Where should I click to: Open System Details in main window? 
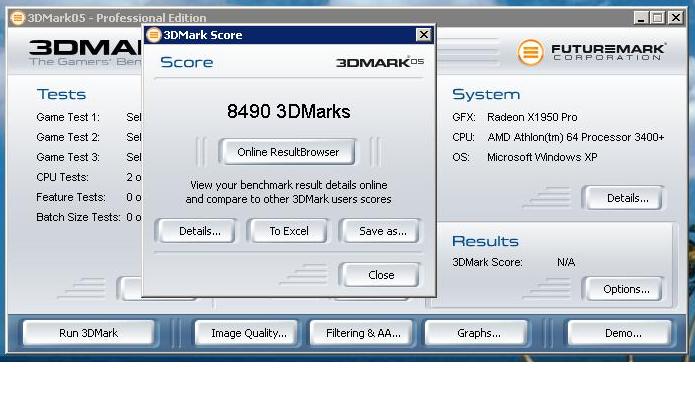click(624, 198)
